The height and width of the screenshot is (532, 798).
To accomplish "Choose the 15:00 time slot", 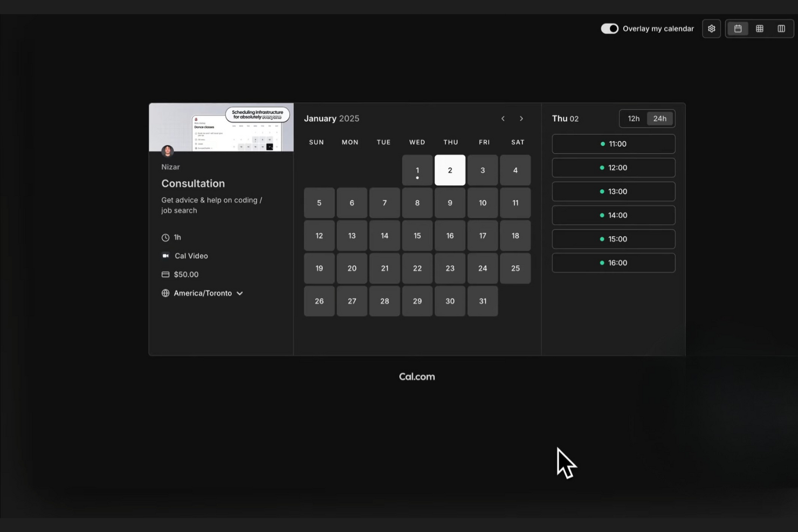I will coord(614,239).
